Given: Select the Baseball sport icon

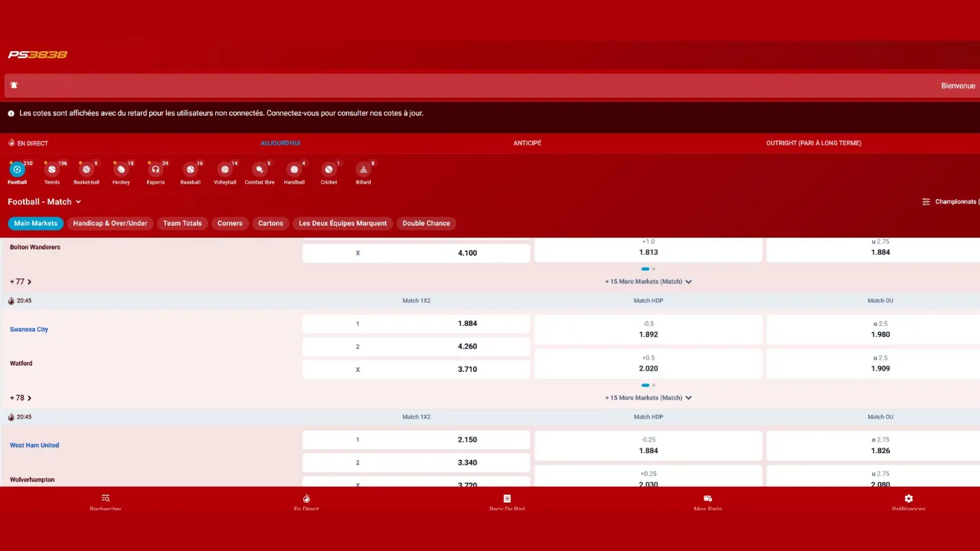Looking at the screenshot, I should [190, 169].
